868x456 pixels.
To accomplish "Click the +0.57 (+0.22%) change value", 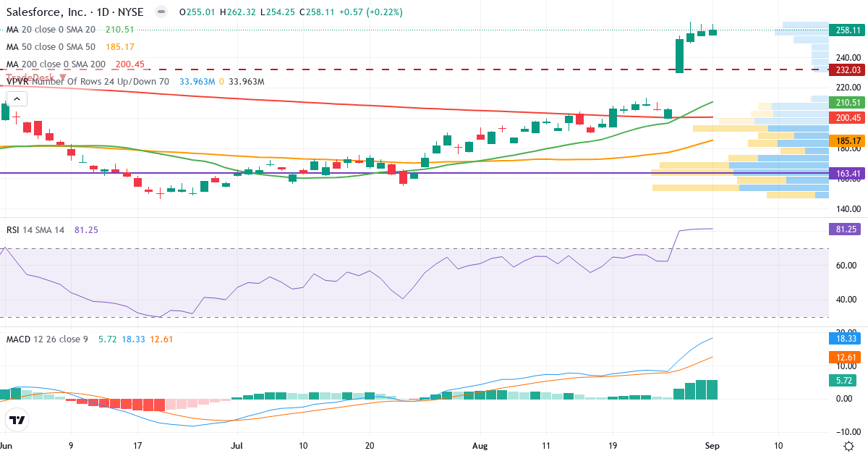I will (371, 12).
